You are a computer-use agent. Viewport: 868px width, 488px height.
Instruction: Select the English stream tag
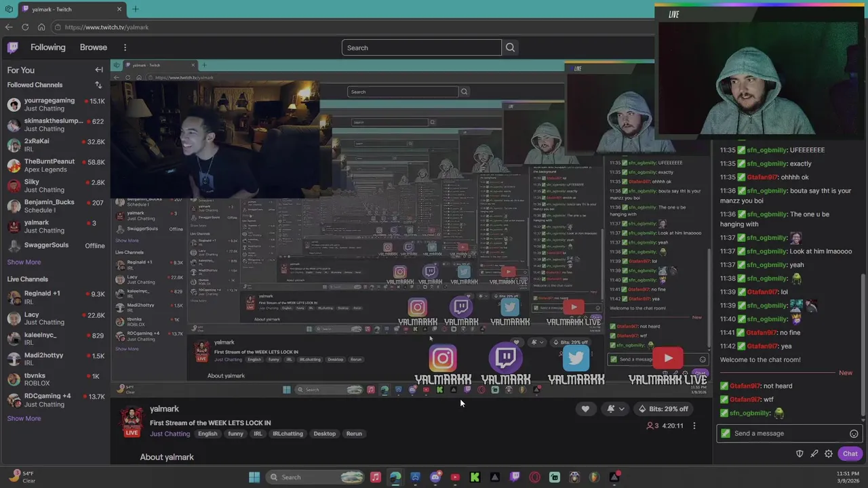pos(208,434)
